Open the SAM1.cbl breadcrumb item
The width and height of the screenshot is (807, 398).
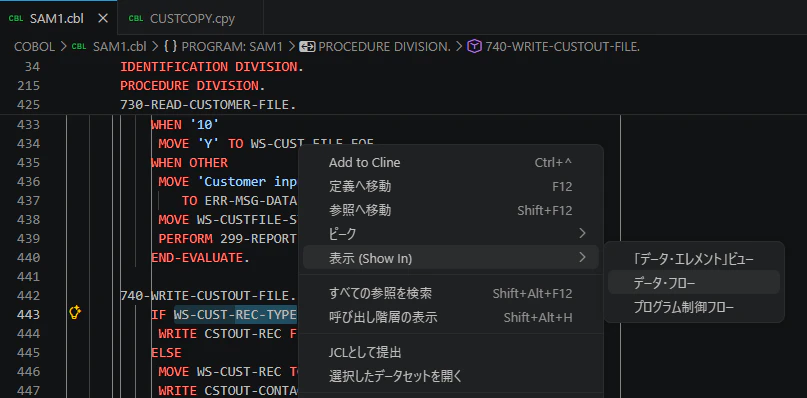[x=119, y=47]
